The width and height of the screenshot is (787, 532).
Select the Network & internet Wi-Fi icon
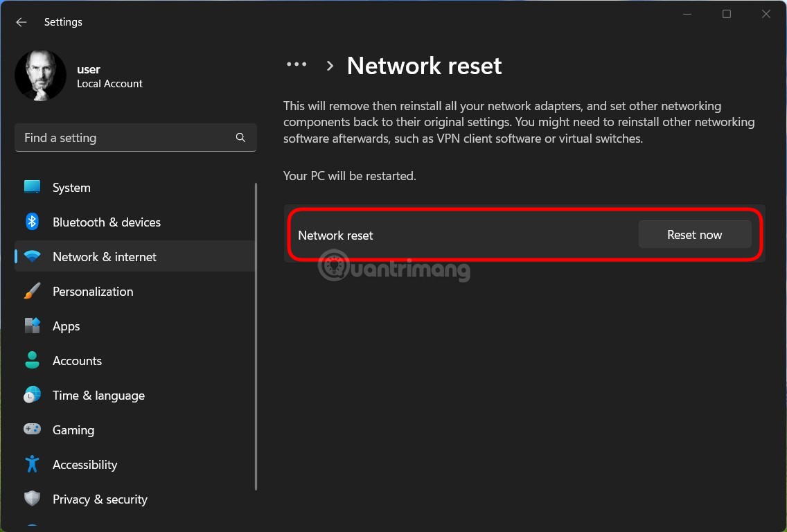pyautogui.click(x=32, y=256)
